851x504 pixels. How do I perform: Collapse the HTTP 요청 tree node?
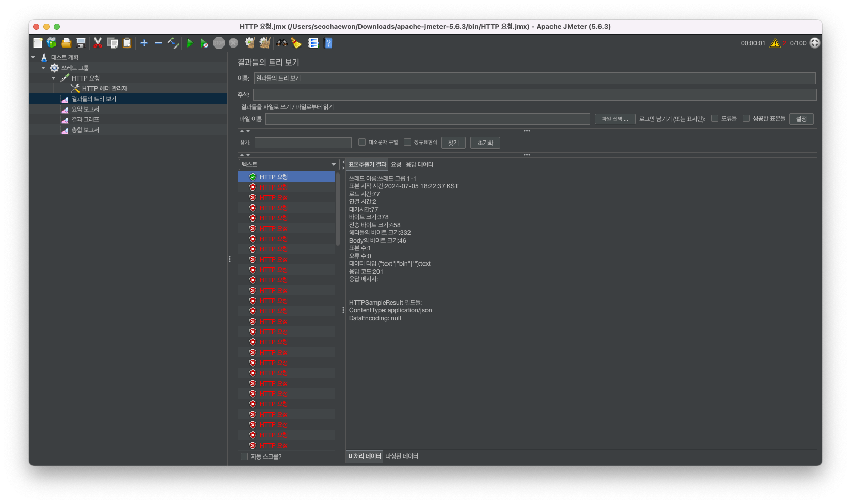pos(54,78)
